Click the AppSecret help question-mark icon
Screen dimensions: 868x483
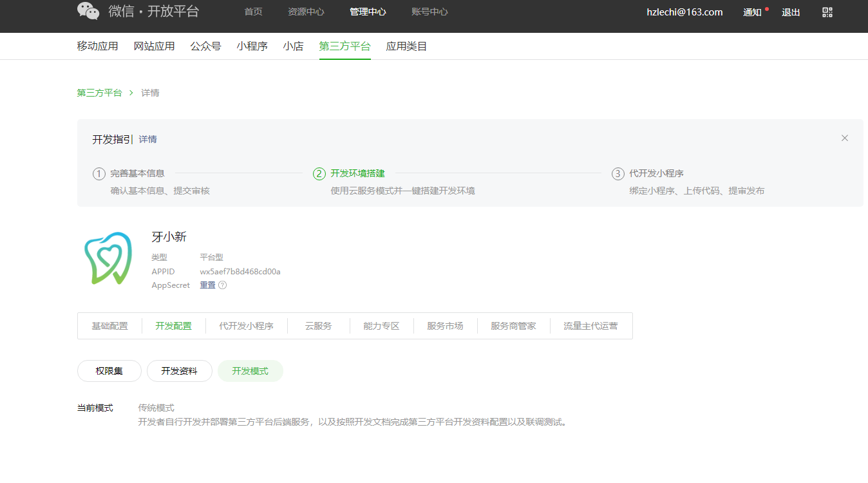point(223,285)
